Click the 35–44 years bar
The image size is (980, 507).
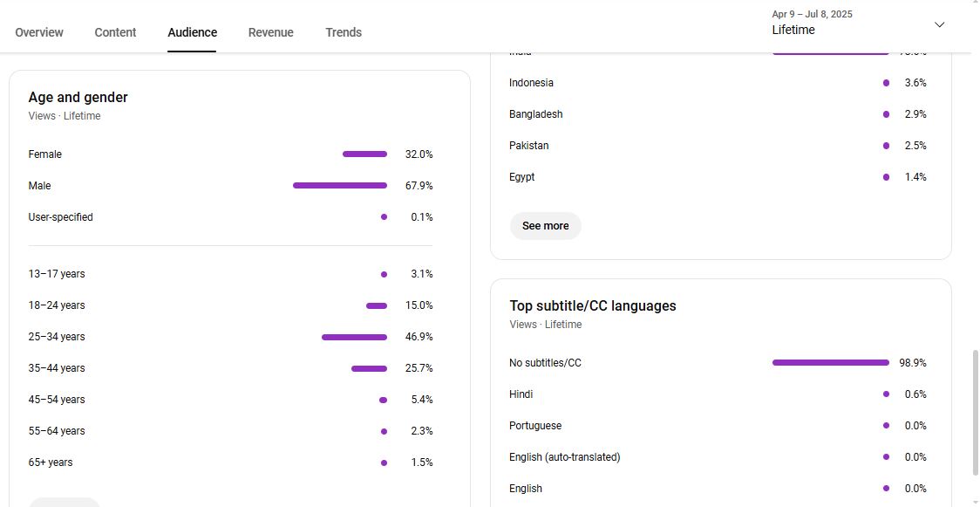coord(370,368)
